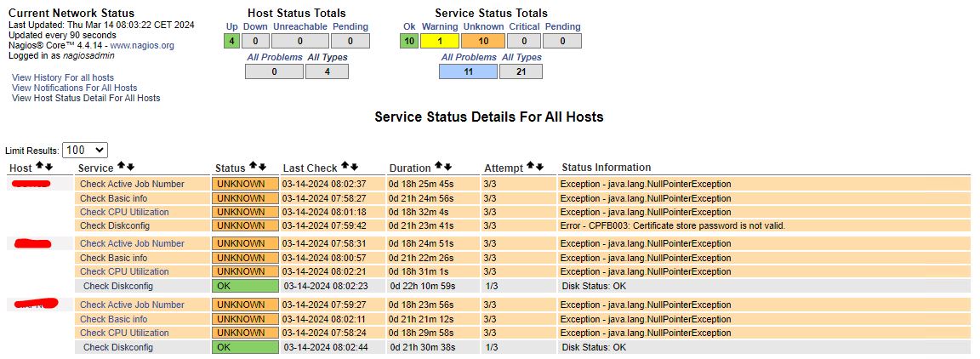Sort Duration column descending

[448, 167]
